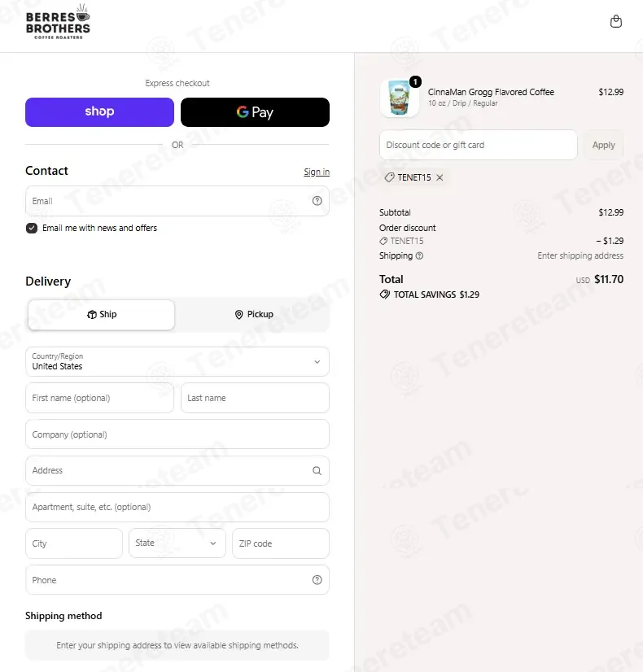The height and width of the screenshot is (672, 643).
Task: Click the phone field help icon
Action: 317,580
